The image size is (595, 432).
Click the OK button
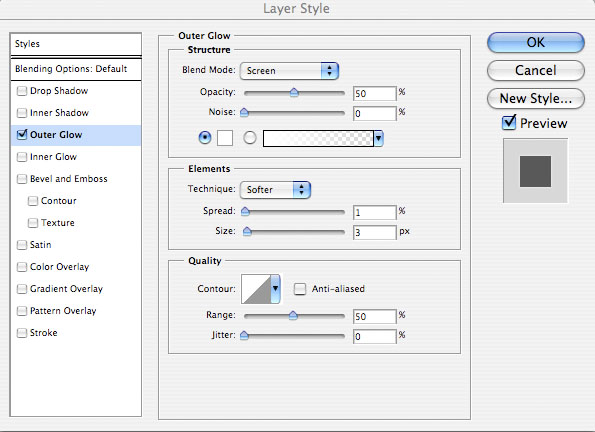click(535, 43)
